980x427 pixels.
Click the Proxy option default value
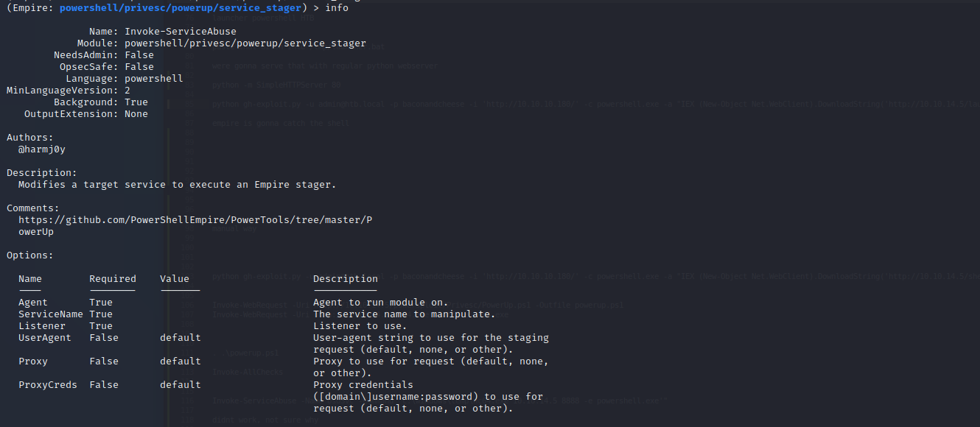click(x=181, y=361)
